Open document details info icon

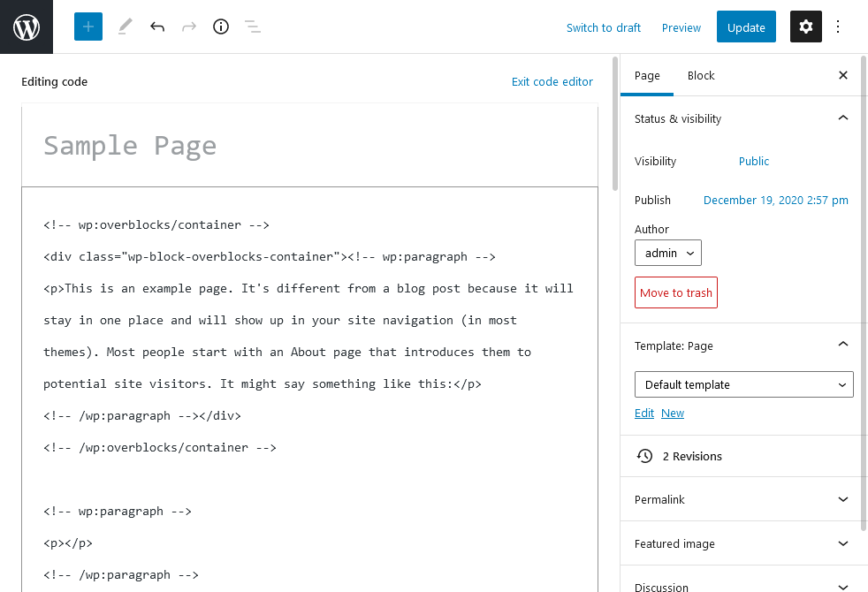pyautogui.click(x=221, y=27)
